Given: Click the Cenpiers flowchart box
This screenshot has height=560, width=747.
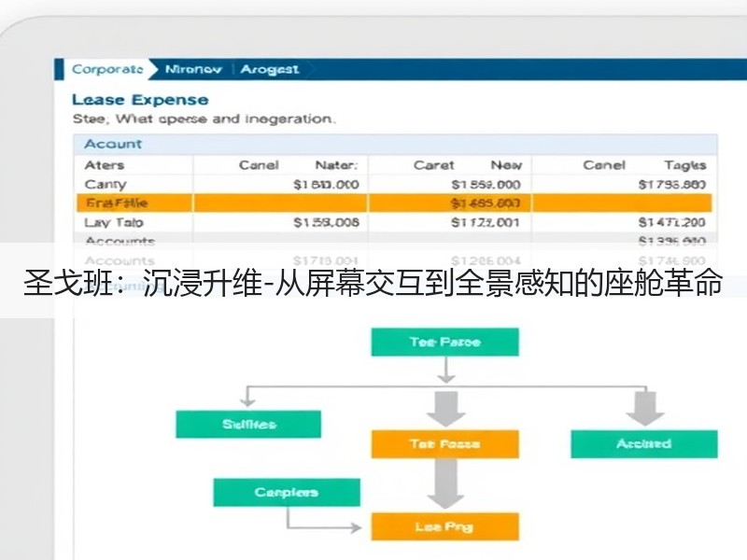Looking at the screenshot, I should [287, 493].
